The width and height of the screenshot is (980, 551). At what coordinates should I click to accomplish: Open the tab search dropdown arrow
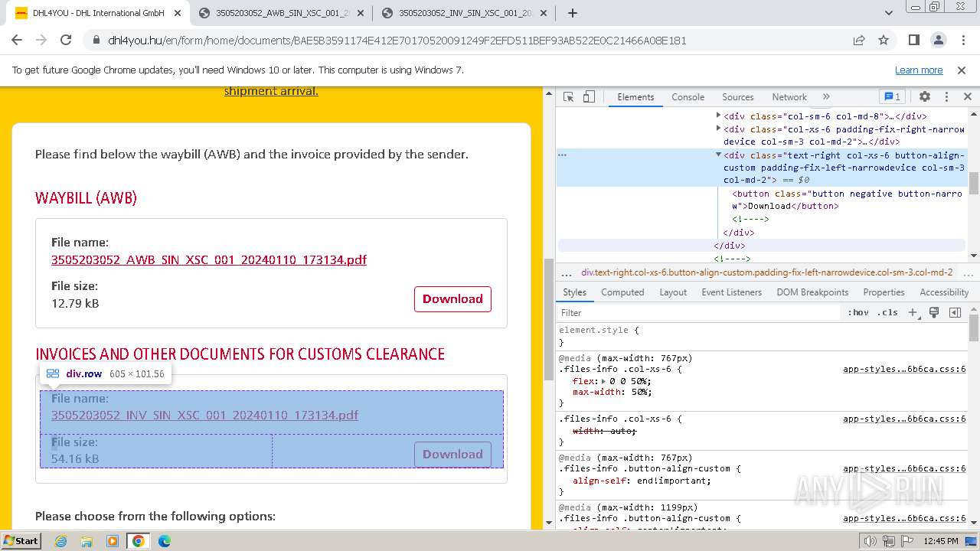(x=889, y=13)
